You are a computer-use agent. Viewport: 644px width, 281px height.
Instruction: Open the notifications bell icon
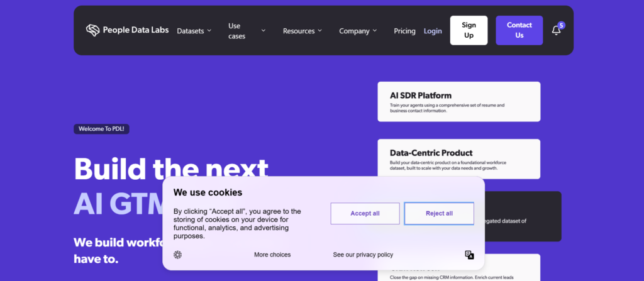pyautogui.click(x=556, y=30)
